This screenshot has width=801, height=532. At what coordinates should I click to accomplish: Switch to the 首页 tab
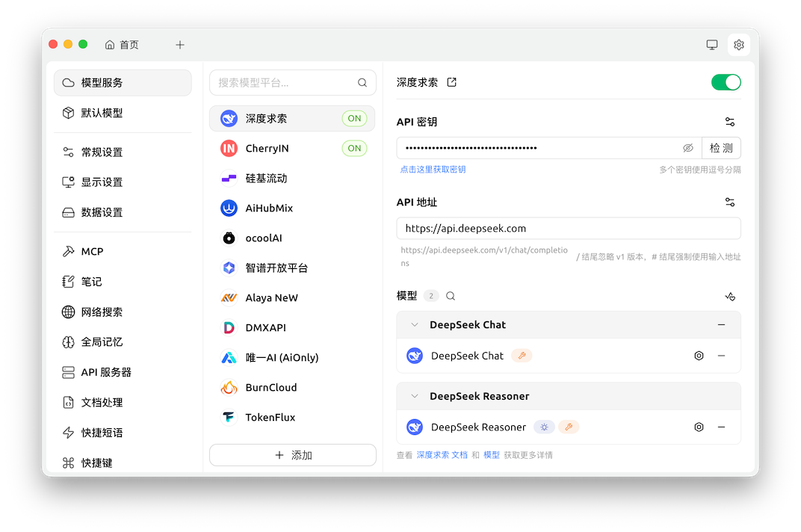coord(122,45)
